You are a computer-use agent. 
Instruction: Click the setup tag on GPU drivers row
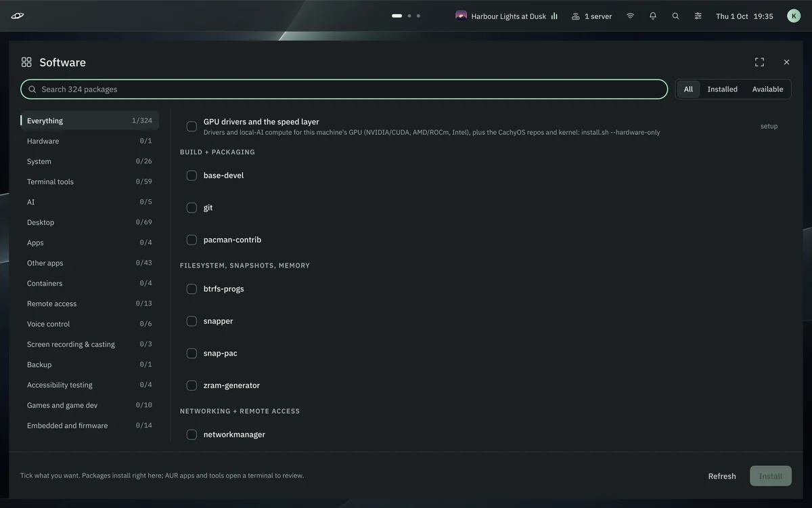(x=769, y=126)
